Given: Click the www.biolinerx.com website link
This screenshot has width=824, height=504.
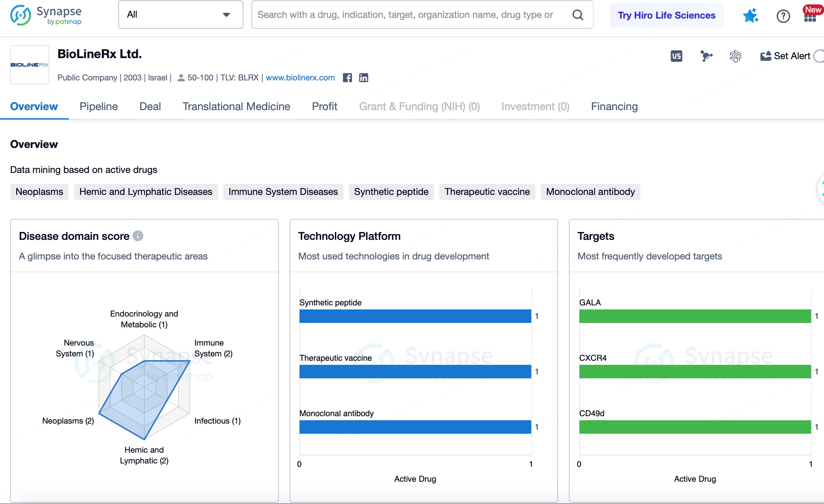Looking at the screenshot, I should coord(300,78).
